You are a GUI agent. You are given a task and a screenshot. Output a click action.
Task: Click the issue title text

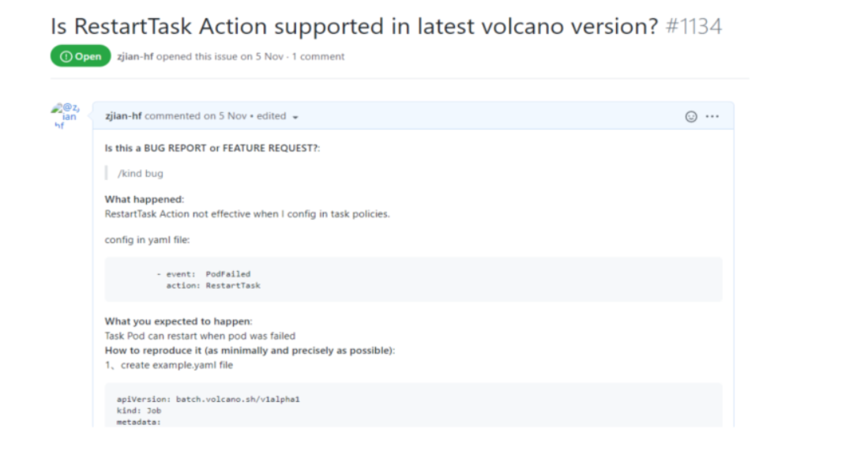[x=355, y=26]
